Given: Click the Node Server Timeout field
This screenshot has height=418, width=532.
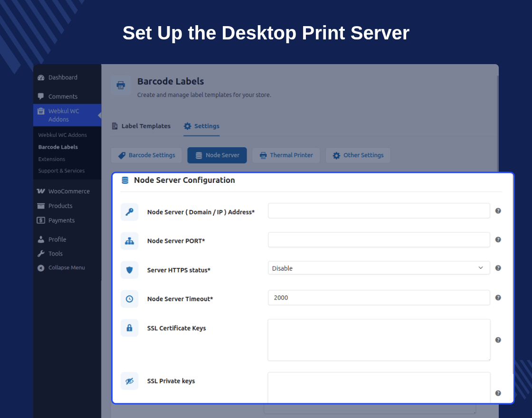Looking at the screenshot, I should pyautogui.click(x=379, y=297).
